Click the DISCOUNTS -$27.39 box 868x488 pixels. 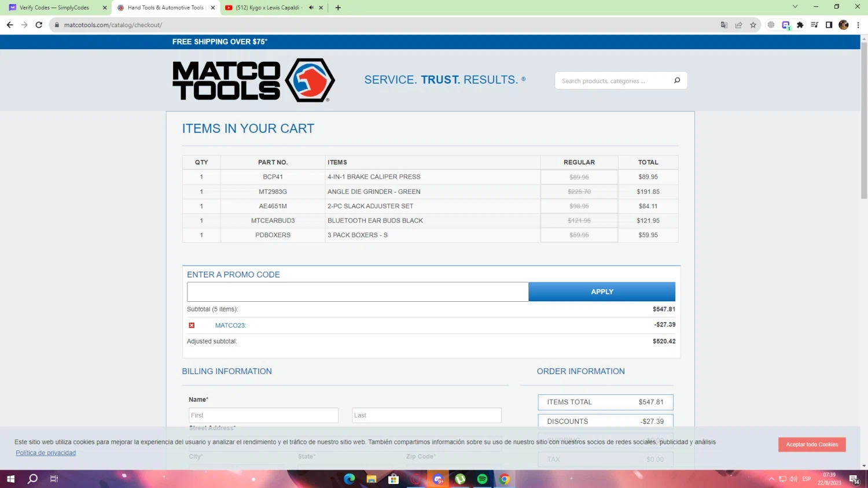605,421
